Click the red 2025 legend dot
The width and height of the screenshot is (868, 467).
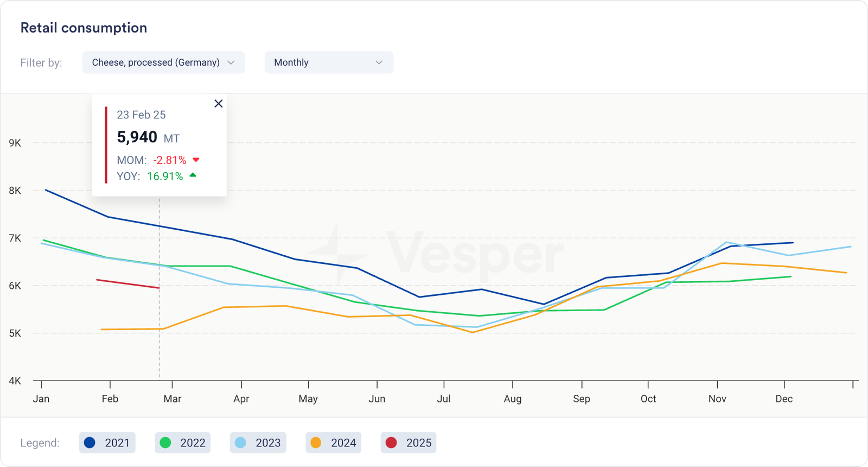(391, 443)
